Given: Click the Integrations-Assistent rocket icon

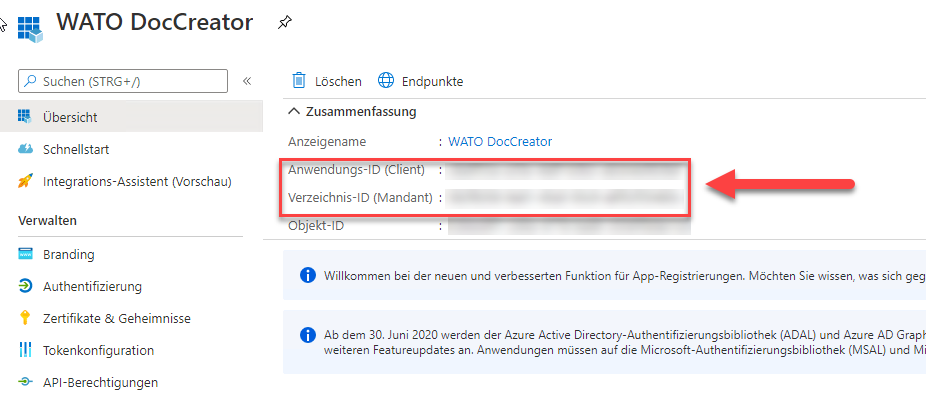Looking at the screenshot, I should [26, 181].
